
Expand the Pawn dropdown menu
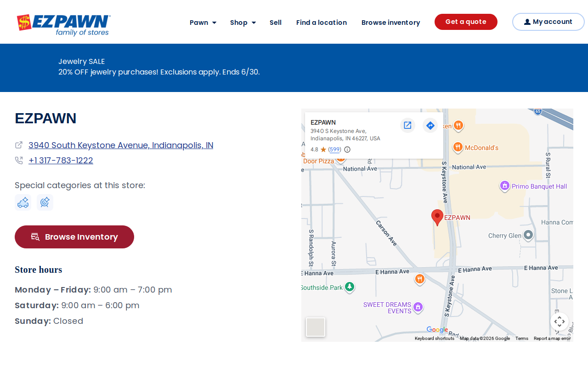(203, 23)
